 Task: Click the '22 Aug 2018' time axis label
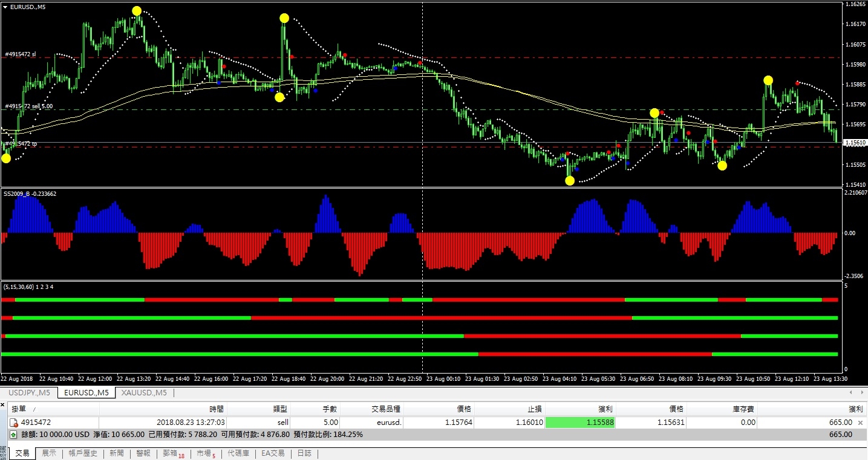[x=17, y=378]
